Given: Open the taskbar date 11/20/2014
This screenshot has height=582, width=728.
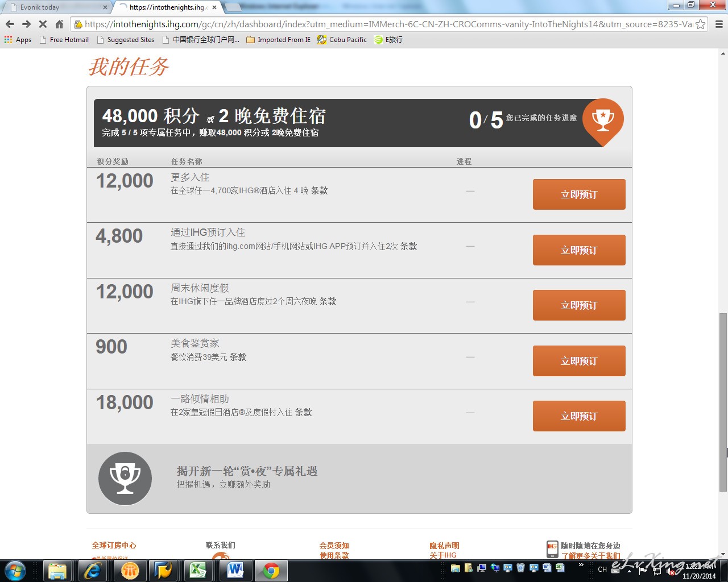Looking at the screenshot, I should 699,576.
